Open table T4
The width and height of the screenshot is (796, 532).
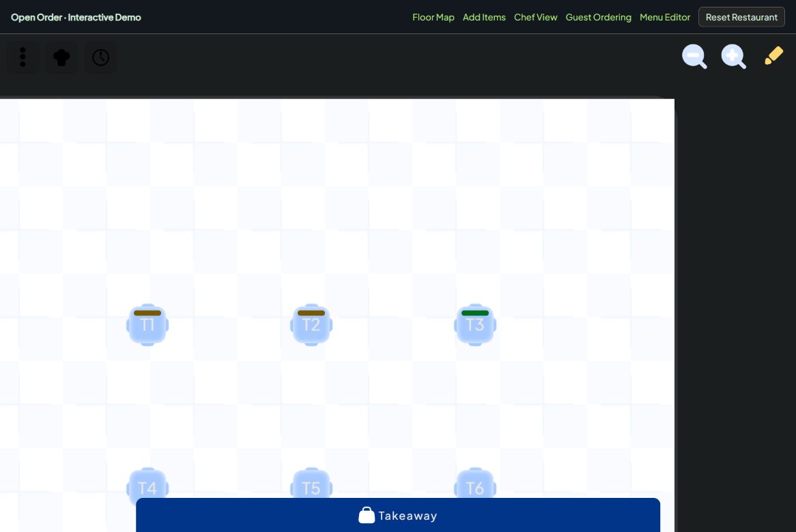[147, 483]
